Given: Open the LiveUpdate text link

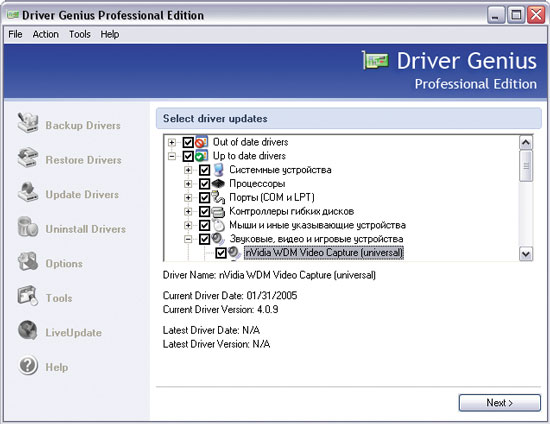Looking at the screenshot, I should pyautogui.click(x=74, y=332).
